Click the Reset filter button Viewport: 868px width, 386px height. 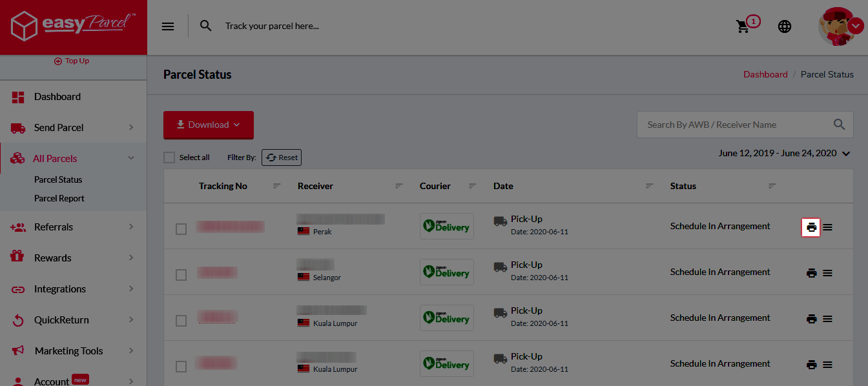click(x=281, y=157)
